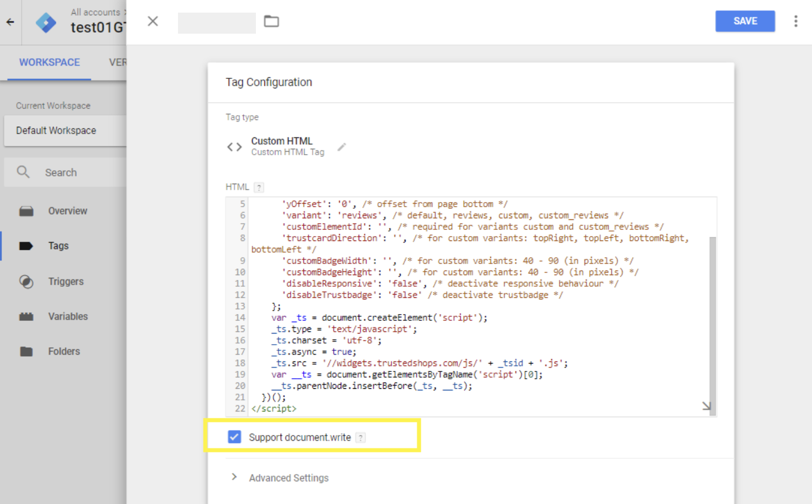Viewport: 812px width, 504px height.
Task: Click the 'Current Workspace' label
Action: coord(53,106)
